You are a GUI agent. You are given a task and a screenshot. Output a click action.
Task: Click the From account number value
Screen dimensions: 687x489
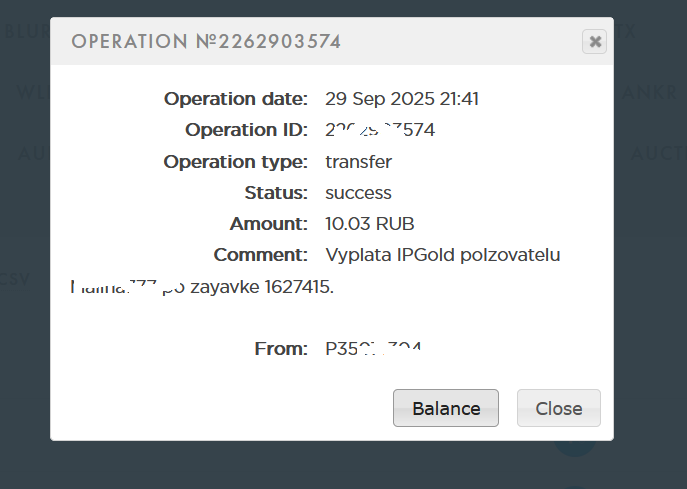(x=373, y=348)
